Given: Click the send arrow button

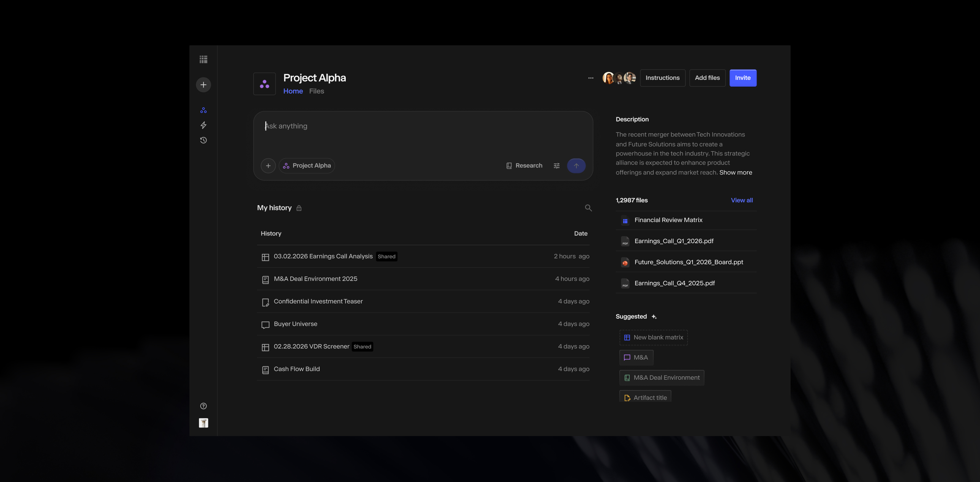Looking at the screenshot, I should coord(576,166).
